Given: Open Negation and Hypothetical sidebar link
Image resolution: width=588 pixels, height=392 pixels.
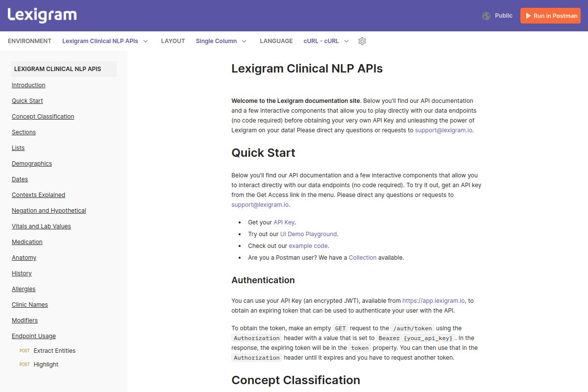Looking at the screenshot, I should [x=49, y=211].
